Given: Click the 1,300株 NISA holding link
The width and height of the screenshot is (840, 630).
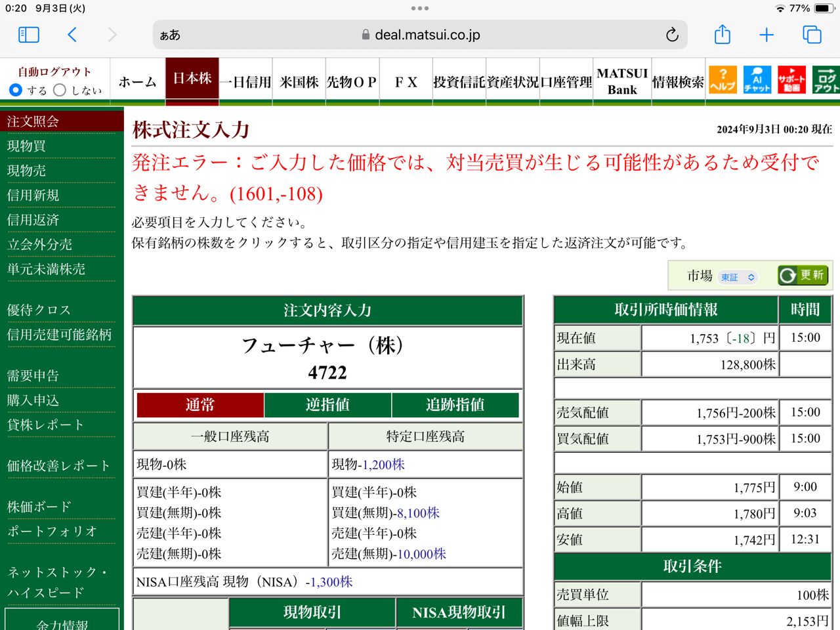Looking at the screenshot, I should [x=331, y=582].
